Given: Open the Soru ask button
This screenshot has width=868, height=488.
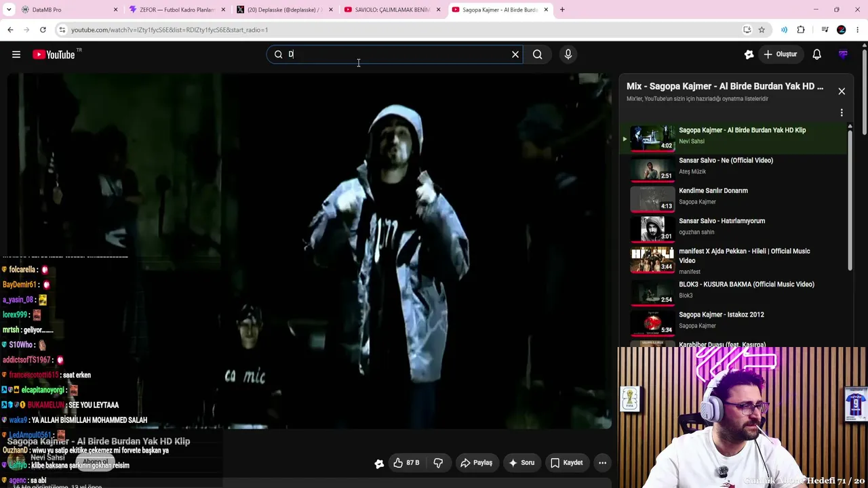Looking at the screenshot, I should pyautogui.click(x=521, y=463).
